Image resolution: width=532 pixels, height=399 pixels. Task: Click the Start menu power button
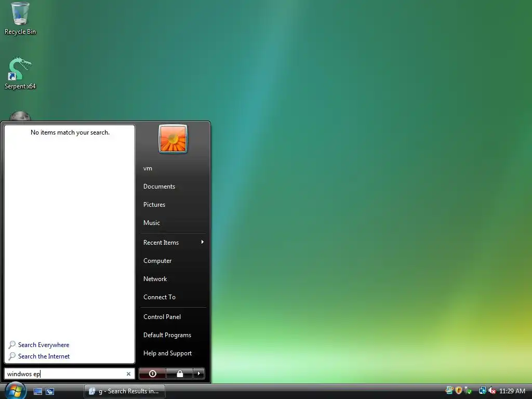tap(152, 374)
